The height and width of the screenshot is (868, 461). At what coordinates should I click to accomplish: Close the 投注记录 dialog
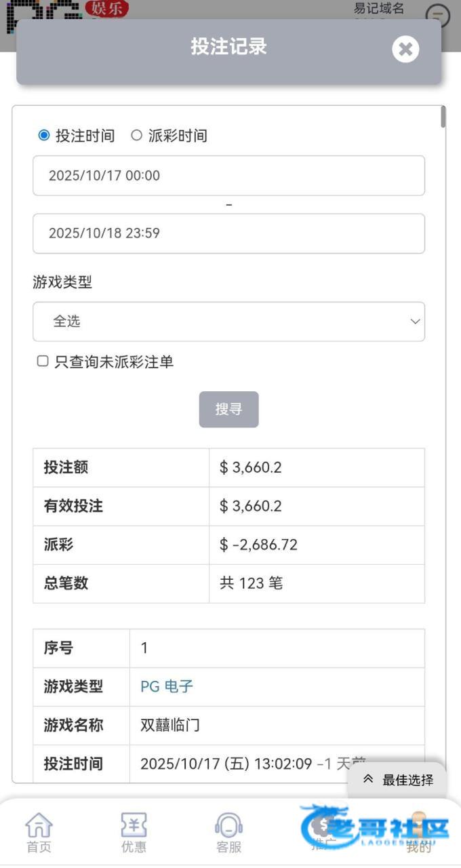(405, 49)
